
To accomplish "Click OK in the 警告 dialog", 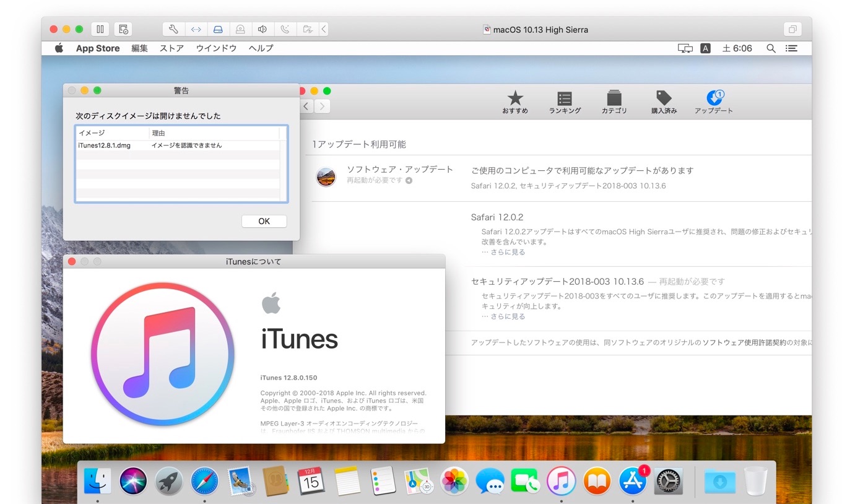I will point(264,221).
